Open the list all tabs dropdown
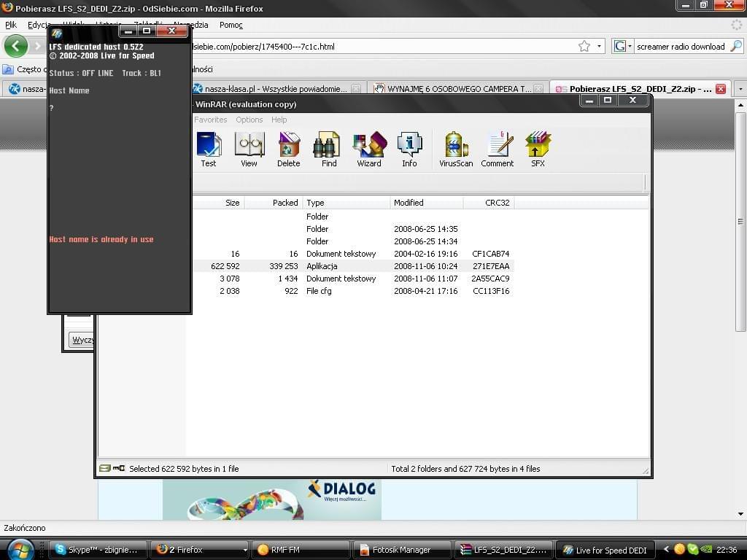Viewport: 747px width, 560px height. [740, 89]
